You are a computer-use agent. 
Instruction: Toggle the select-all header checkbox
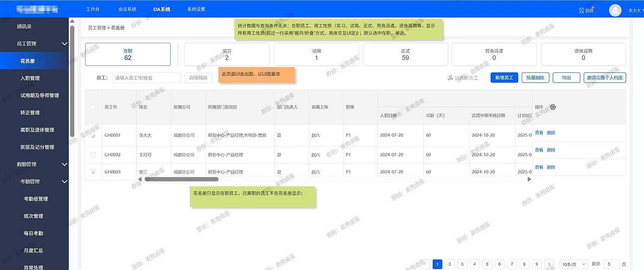(x=93, y=107)
